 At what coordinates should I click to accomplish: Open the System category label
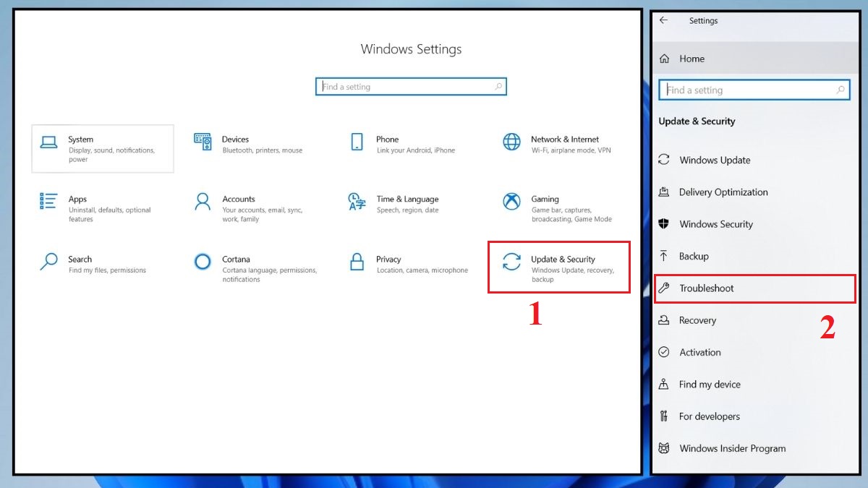[x=81, y=140]
